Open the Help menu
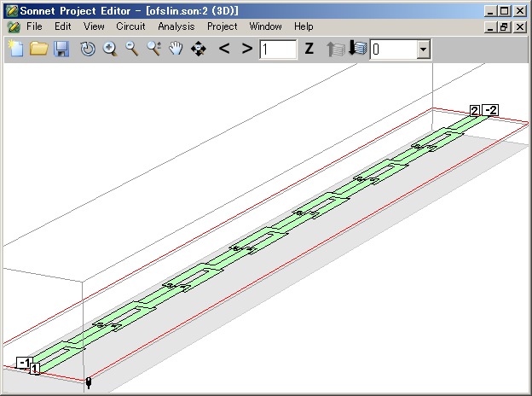Screen dimensions: 532x396 point(304,26)
